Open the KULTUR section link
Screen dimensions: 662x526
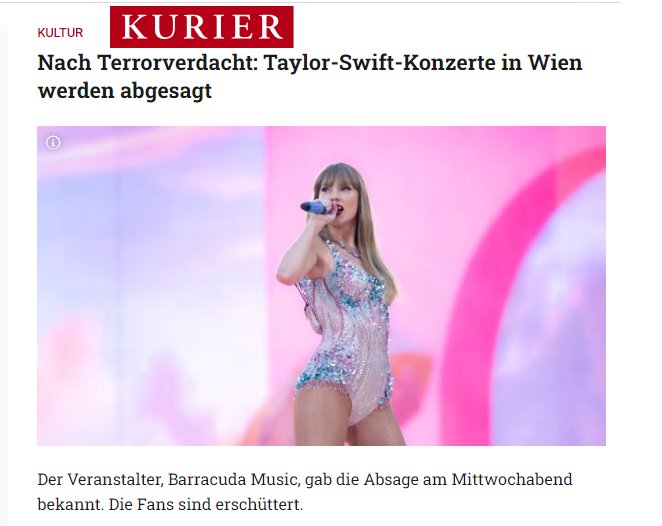tap(60, 33)
